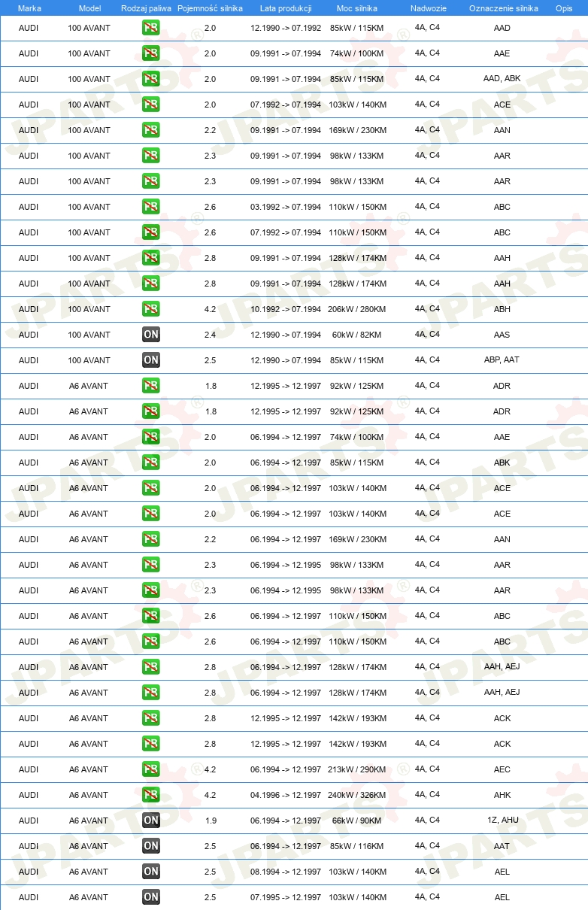
Task: Click the petrol icon in the A6 AVANT AAN row
Action: (151, 539)
